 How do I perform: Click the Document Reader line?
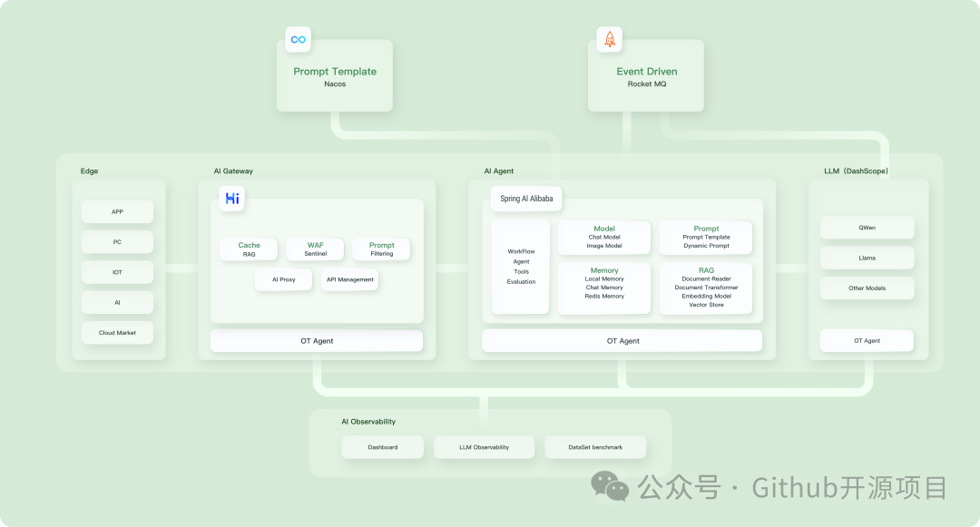tap(706, 279)
